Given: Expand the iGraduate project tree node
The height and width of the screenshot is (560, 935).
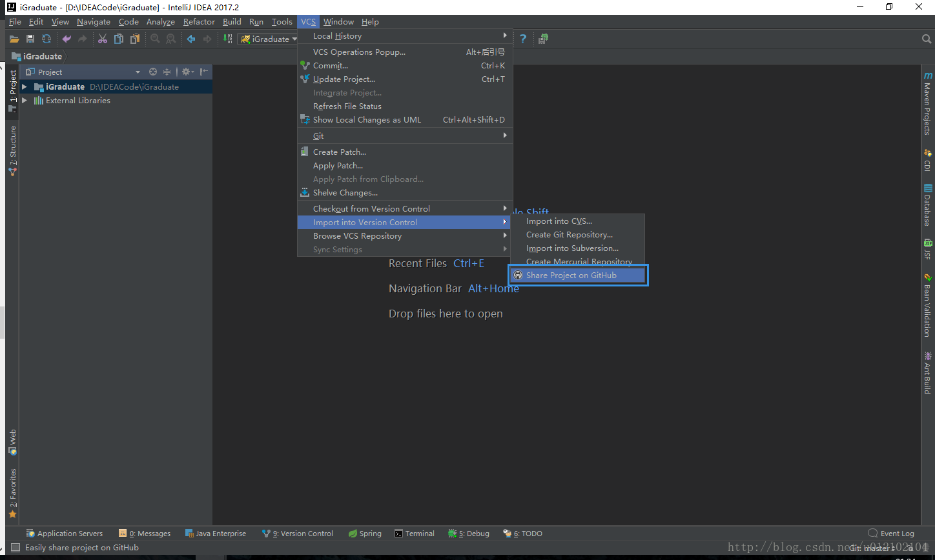Looking at the screenshot, I should click(x=25, y=86).
